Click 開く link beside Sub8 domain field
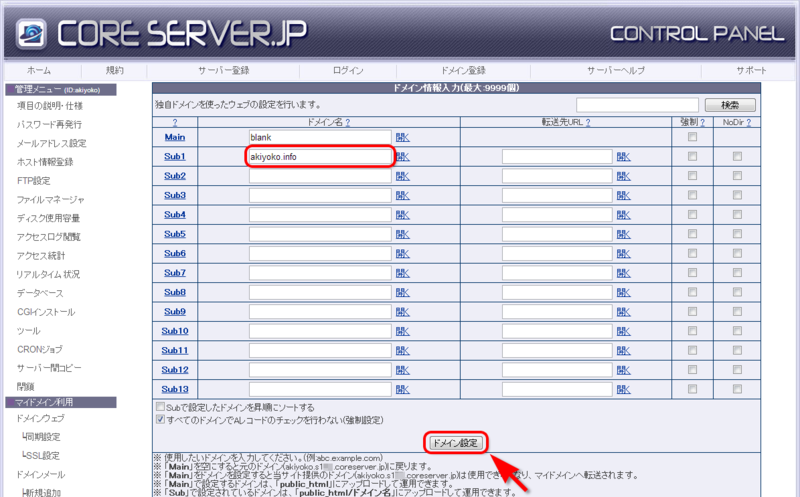 pos(403,292)
